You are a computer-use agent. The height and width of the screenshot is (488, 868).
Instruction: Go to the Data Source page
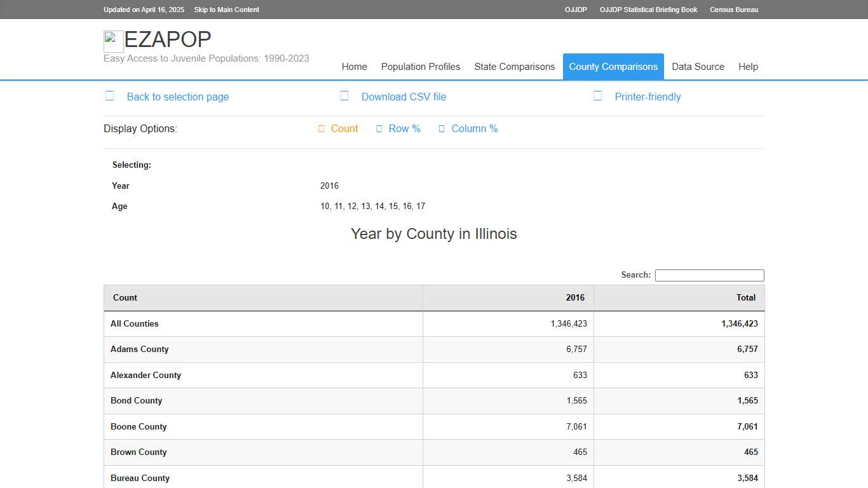(x=698, y=66)
